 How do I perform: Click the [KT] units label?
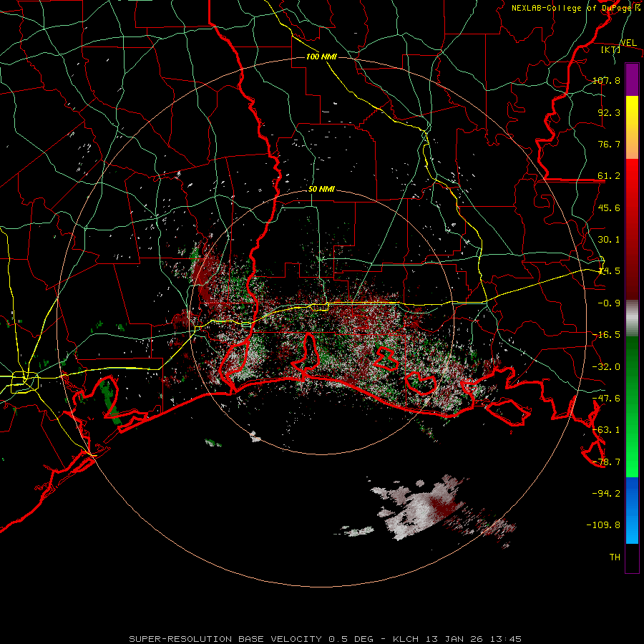611,49
